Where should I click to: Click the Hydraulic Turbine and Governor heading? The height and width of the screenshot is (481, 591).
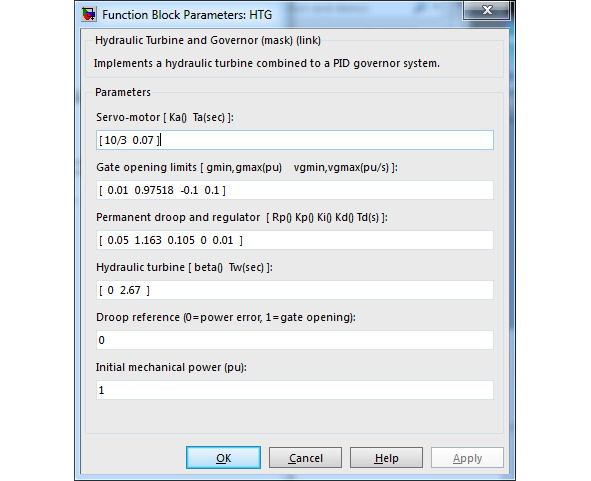point(208,40)
